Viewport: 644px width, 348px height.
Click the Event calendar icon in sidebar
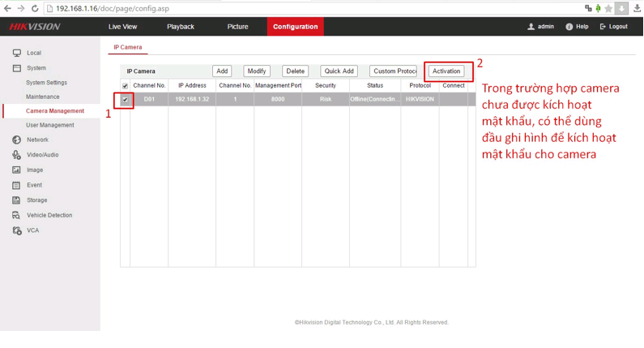coord(16,185)
